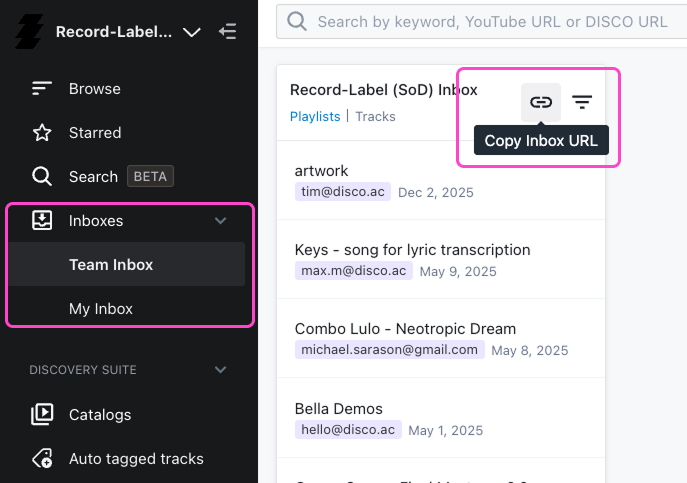Open the inbox filter icon
Screen dimensions: 687x483
coord(582,102)
